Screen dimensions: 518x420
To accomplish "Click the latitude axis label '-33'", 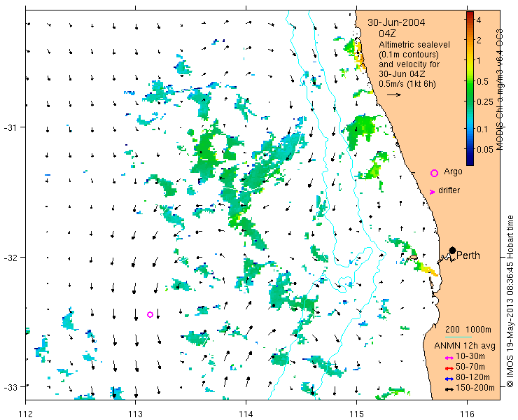I will pyautogui.click(x=10, y=386).
